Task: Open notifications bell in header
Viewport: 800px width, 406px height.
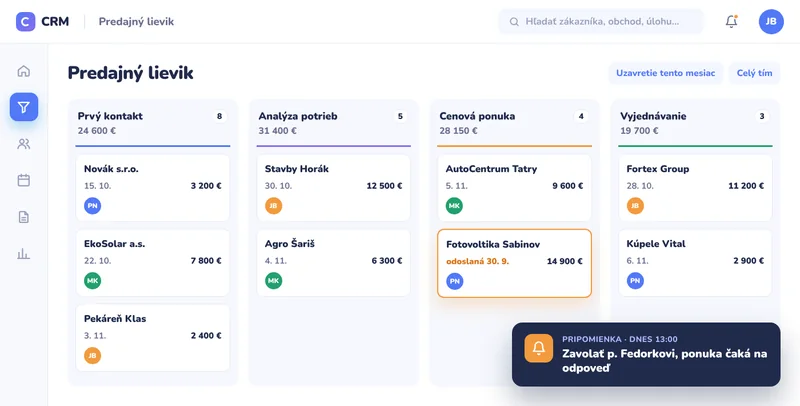Action: pos(731,21)
